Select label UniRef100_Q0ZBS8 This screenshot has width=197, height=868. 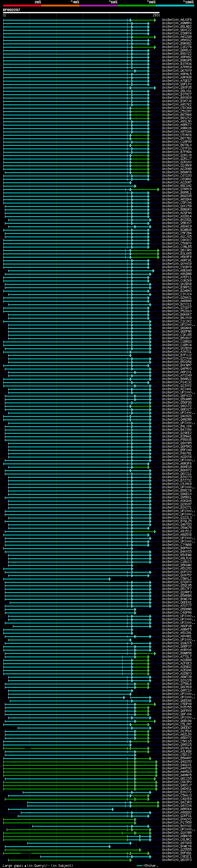point(177,284)
